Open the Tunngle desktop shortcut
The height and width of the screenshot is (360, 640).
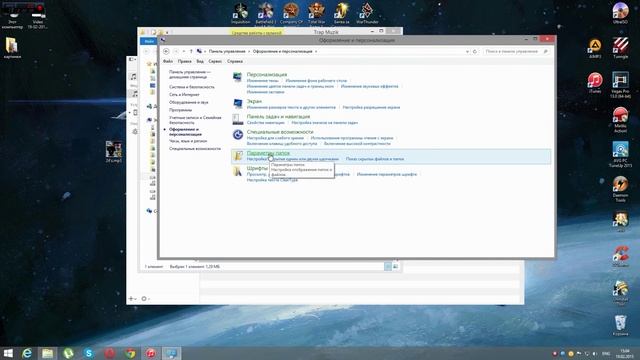(x=620, y=48)
